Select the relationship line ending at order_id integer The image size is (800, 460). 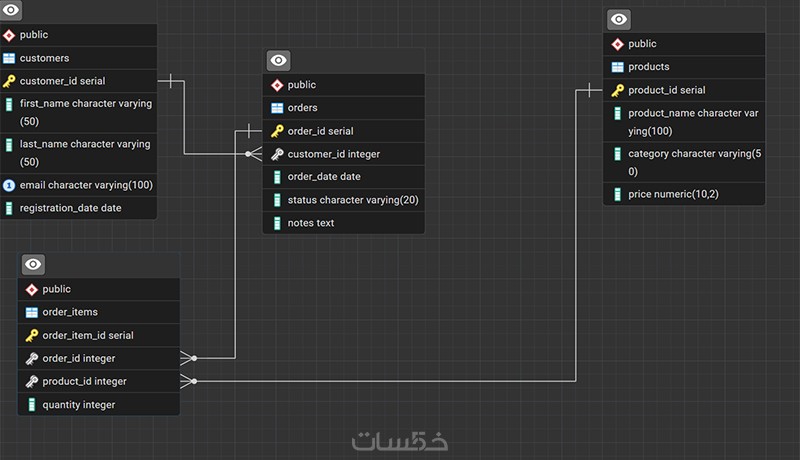coord(235,245)
